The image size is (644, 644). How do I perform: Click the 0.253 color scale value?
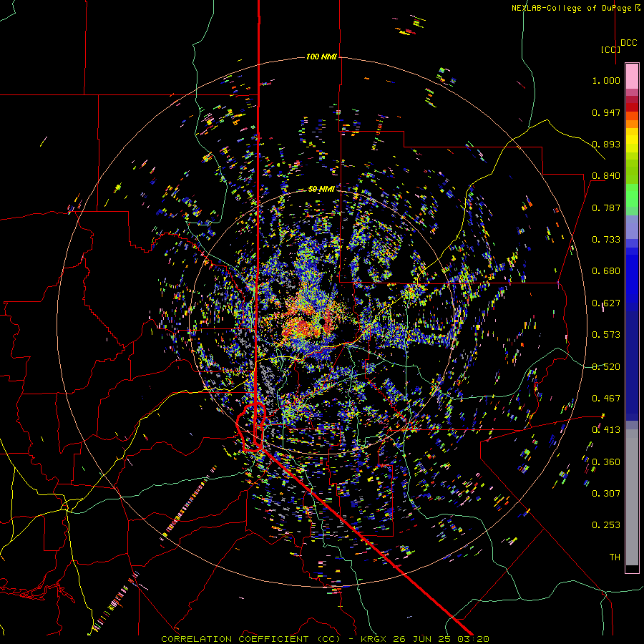coord(606,525)
